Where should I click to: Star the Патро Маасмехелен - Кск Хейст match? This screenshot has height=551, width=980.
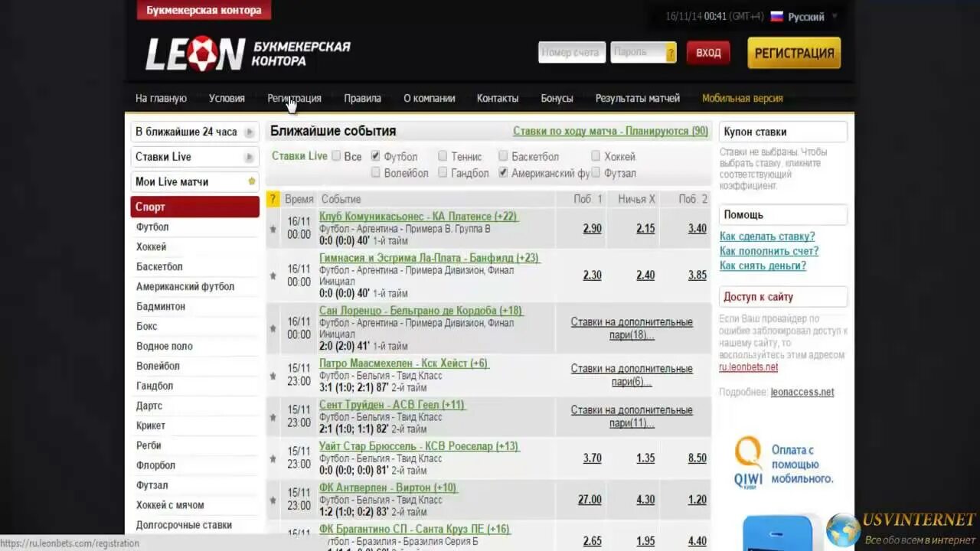pos(273,376)
